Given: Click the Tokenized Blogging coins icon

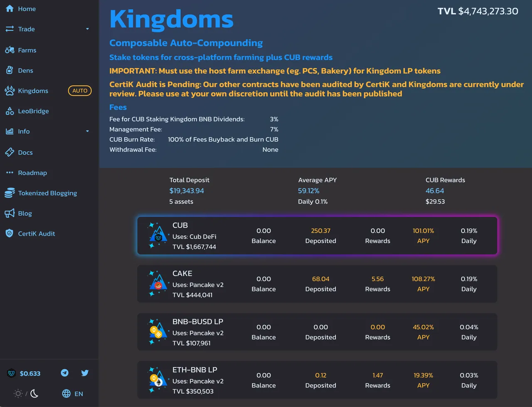Looking at the screenshot, I should 10,193.
